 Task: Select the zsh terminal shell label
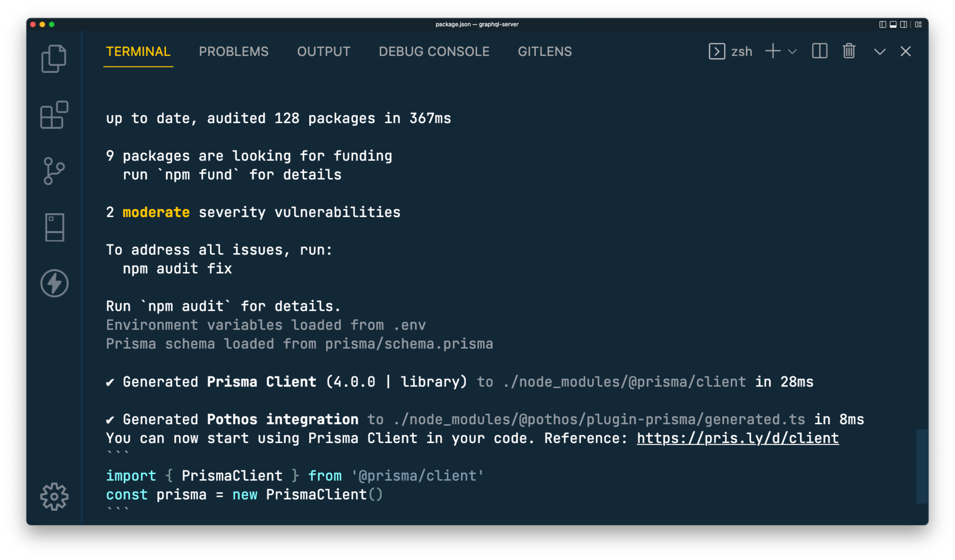click(x=741, y=51)
